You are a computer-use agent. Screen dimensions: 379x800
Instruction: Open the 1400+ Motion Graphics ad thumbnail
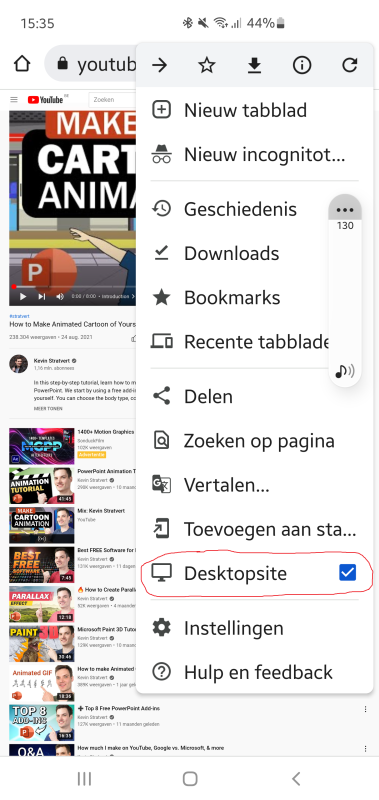click(41, 446)
